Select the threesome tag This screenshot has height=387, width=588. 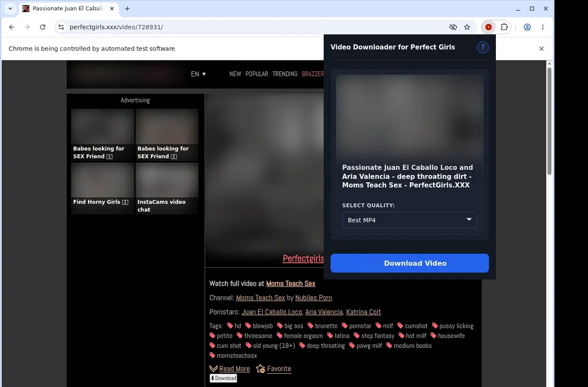click(x=254, y=336)
